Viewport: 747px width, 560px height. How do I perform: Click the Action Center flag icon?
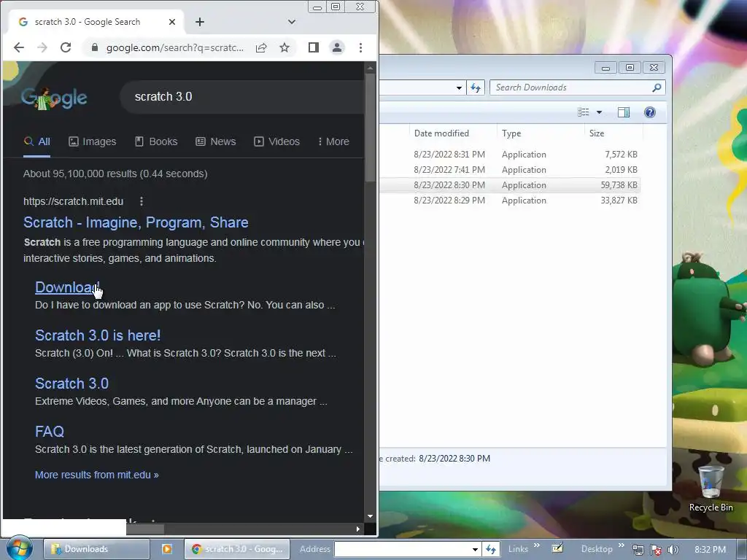tap(656, 550)
